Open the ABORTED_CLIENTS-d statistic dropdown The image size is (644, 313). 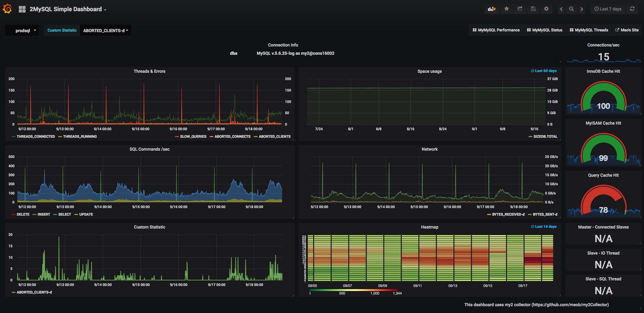pos(105,30)
